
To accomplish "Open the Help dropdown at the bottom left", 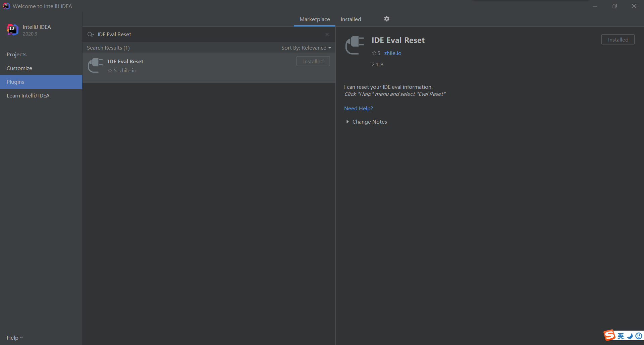I will pyautogui.click(x=15, y=338).
